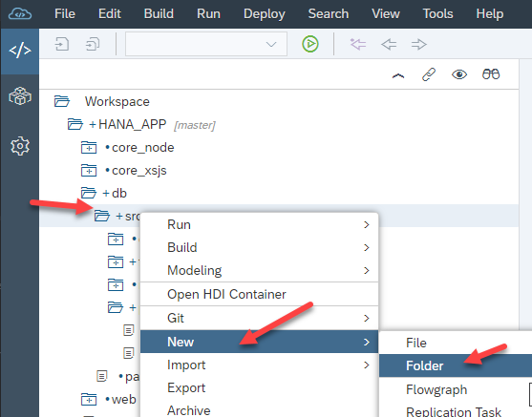Viewport: 532px width, 417px height.
Task: Open the Preferences gear icon in sidebar
Action: [x=20, y=146]
